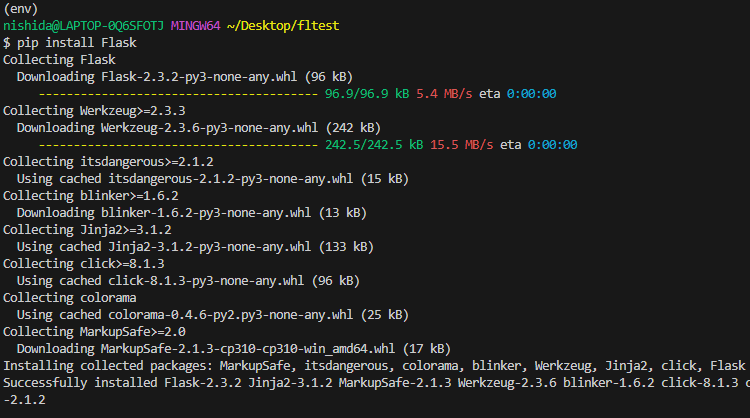Click the 'Collecting Werkzeug>=2.3.3' line
The image size is (750, 418).
94,111
